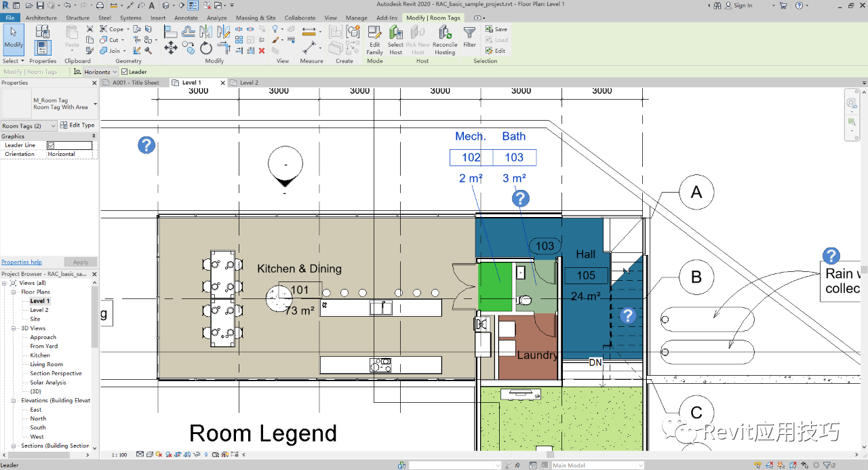Viewport: 868px width, 470px height.
Task: Open the Level 2 view tab
Action: pos(249,83)
